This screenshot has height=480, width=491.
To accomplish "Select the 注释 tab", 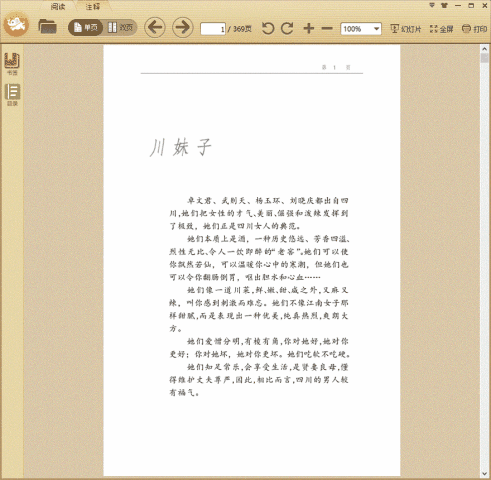I will [x=93, y=6].
